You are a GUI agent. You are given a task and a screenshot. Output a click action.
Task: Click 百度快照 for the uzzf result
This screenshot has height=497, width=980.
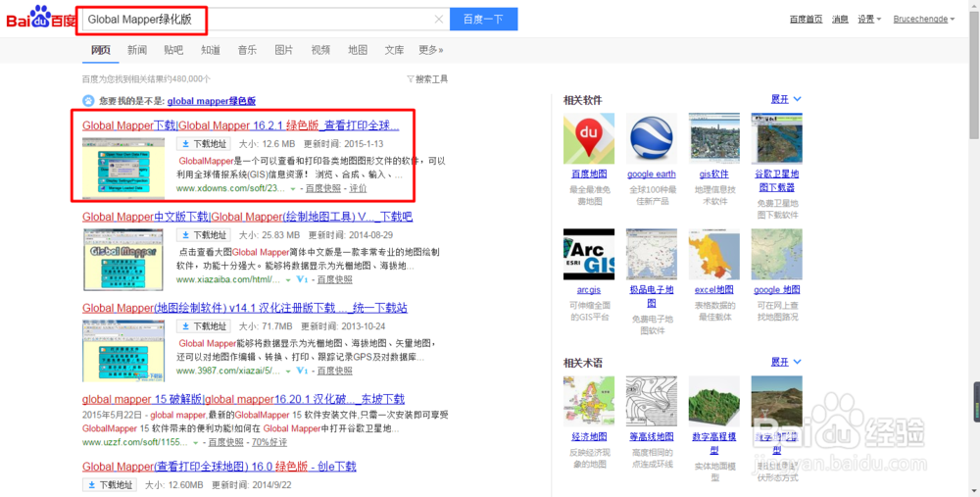[x=225, y=443]
